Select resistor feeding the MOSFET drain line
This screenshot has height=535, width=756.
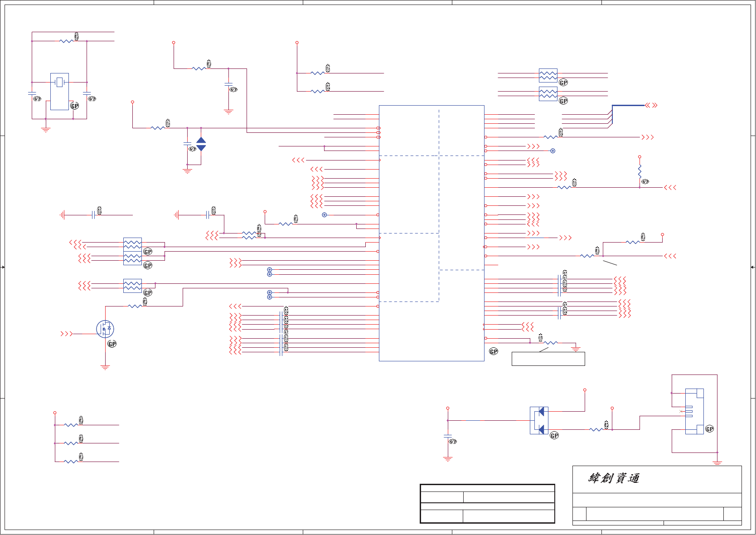pyautogui.click(x=135, y=306)
